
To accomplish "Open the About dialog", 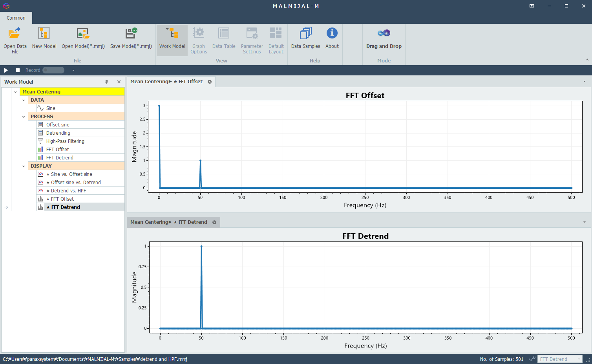I will coord(332,38).
